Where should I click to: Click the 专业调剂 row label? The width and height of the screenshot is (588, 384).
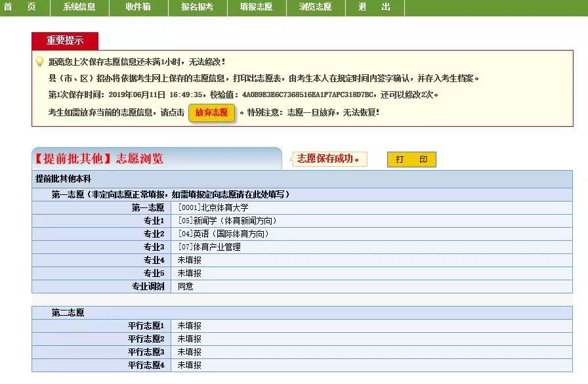(x=148, y=286)
